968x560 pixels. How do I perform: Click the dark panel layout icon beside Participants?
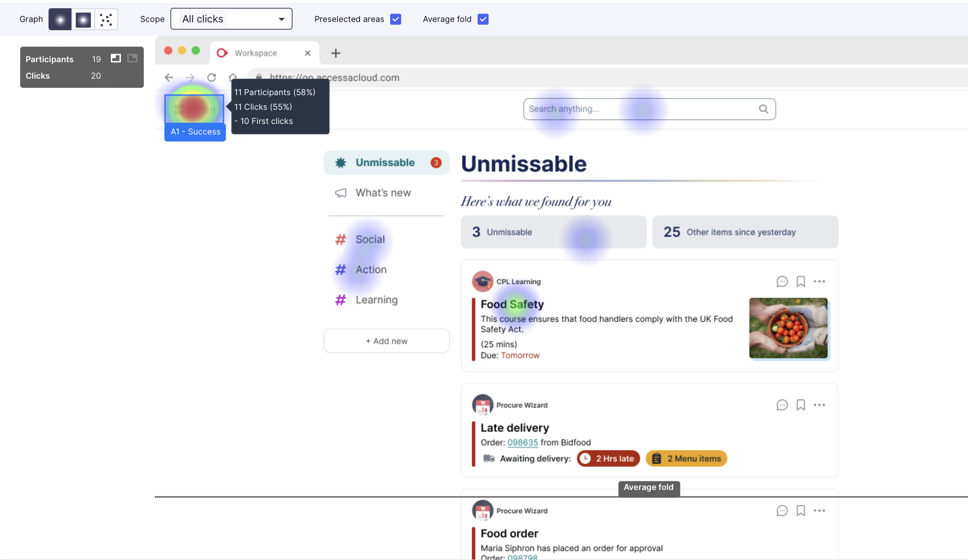(x=132, y=58)
